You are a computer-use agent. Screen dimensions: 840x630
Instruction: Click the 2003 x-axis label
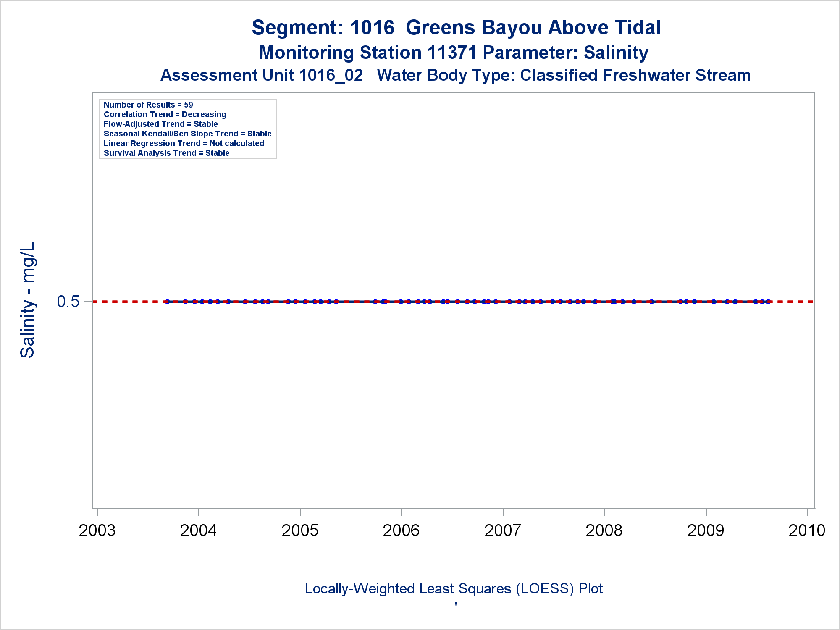[97, 530]
